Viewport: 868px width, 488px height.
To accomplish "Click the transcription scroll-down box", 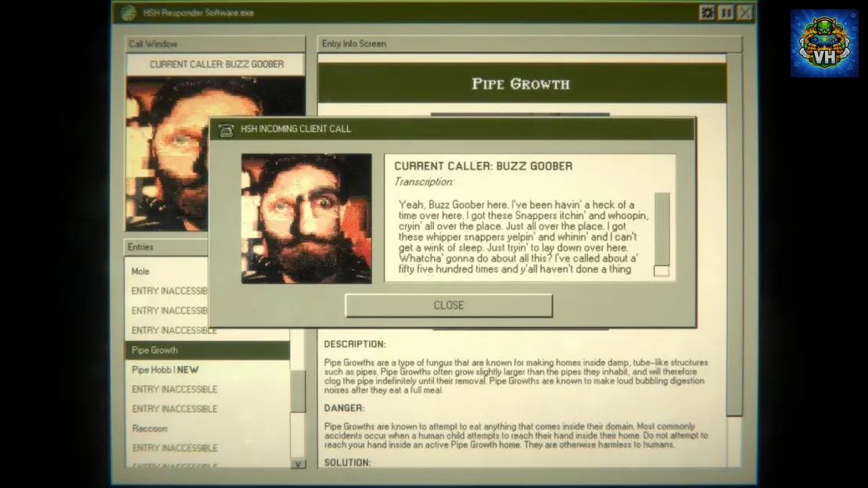I will click(662, 271).
